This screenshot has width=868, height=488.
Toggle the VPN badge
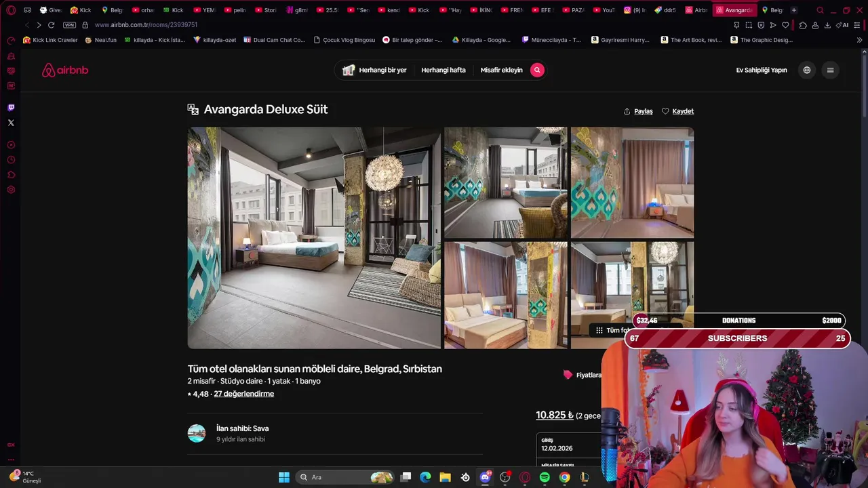pyautogui.click(x=69, y=25)
